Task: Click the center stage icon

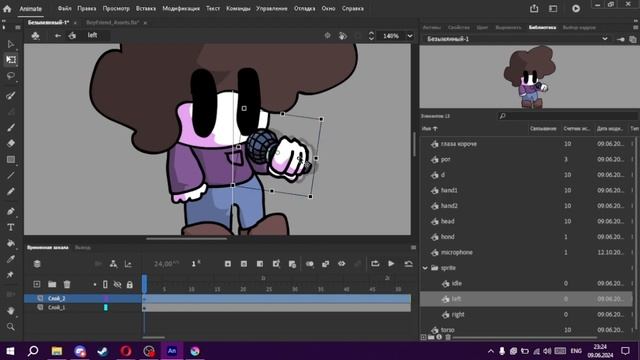Action: tap(327, 36)
